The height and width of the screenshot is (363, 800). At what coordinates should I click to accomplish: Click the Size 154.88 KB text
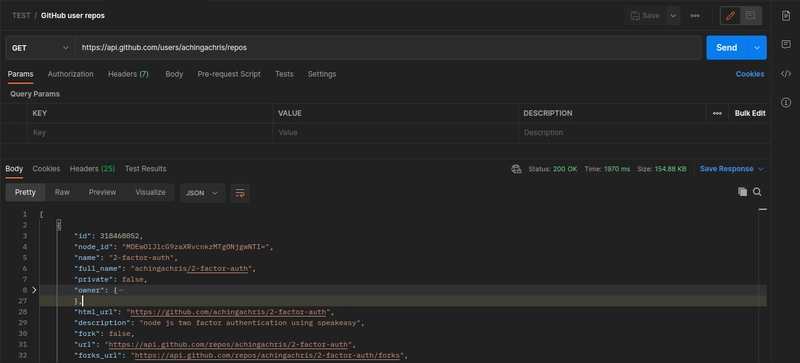[662, 169]
